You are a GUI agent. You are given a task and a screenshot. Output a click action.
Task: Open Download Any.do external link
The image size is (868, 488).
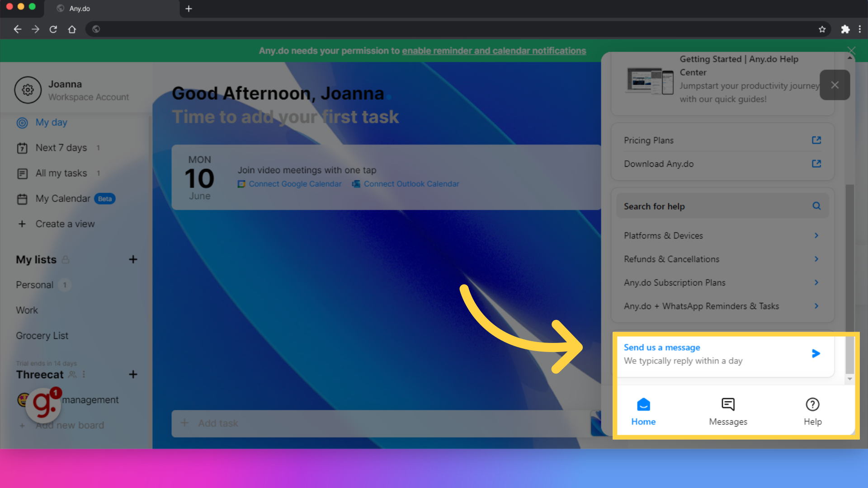pos(722,164)
